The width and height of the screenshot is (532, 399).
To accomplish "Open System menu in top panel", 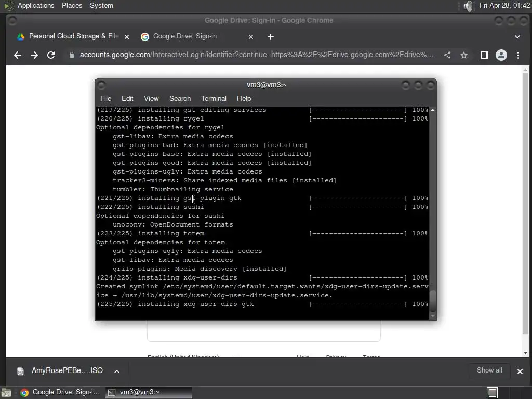I will (x=101, y=5).
